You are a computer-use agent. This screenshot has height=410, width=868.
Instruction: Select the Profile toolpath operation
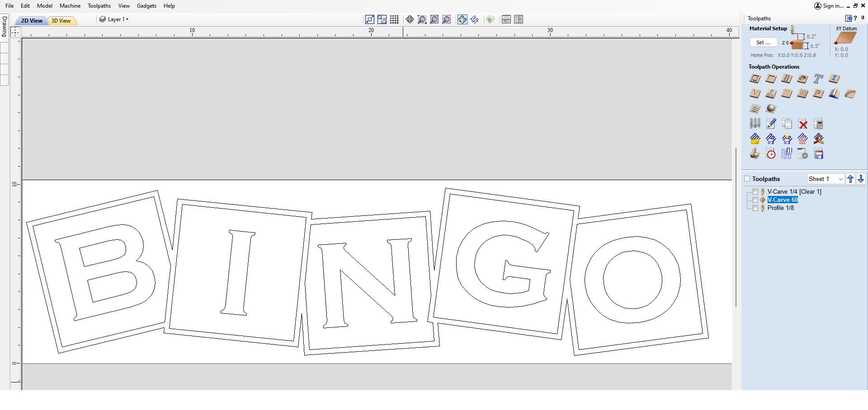click(755, 79)
